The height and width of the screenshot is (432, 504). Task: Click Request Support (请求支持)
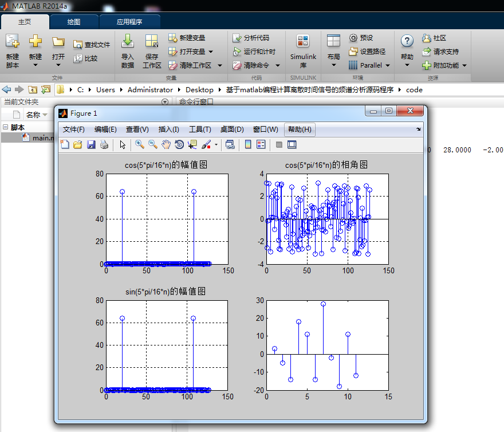[440, 52]
